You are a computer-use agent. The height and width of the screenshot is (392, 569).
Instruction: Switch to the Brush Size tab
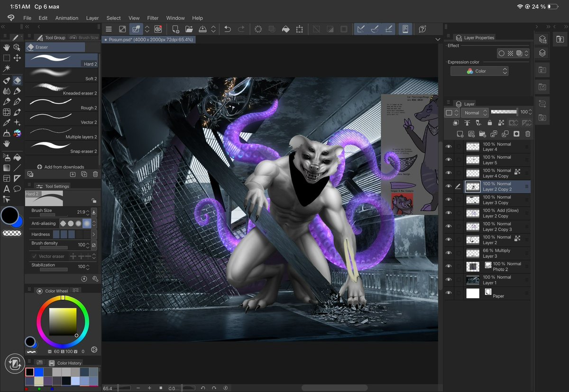(x=84, y=37)
